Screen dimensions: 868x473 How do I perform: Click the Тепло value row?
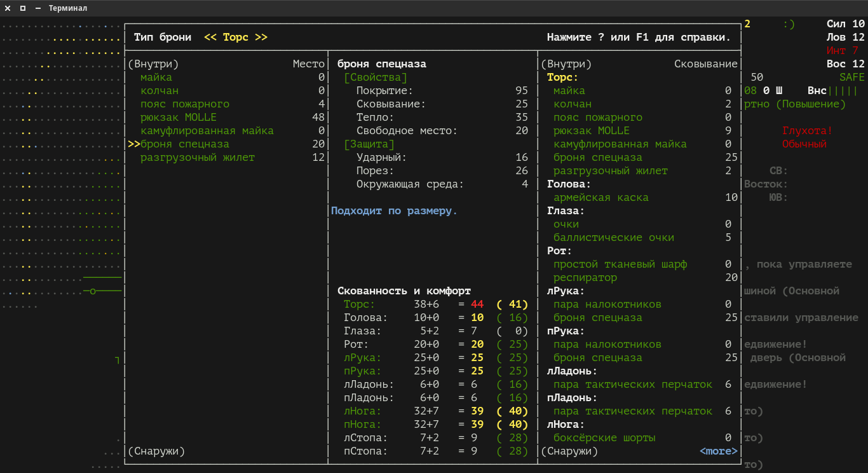point(442,118)
